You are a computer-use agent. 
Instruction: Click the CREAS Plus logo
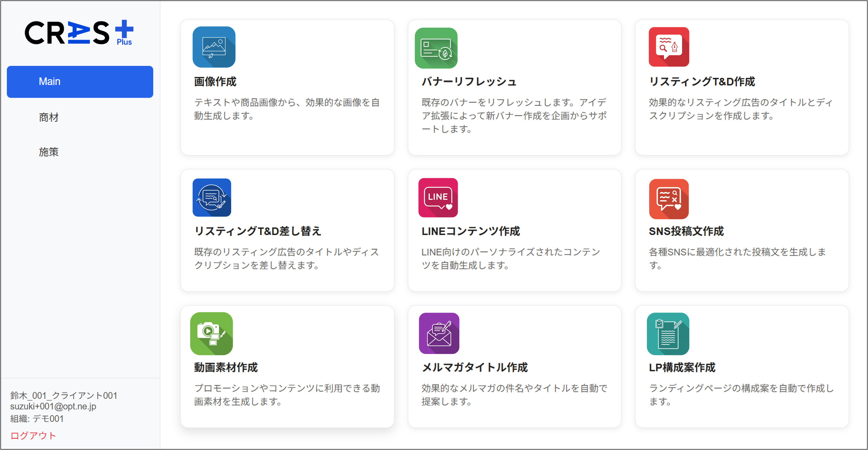point(79,33)
